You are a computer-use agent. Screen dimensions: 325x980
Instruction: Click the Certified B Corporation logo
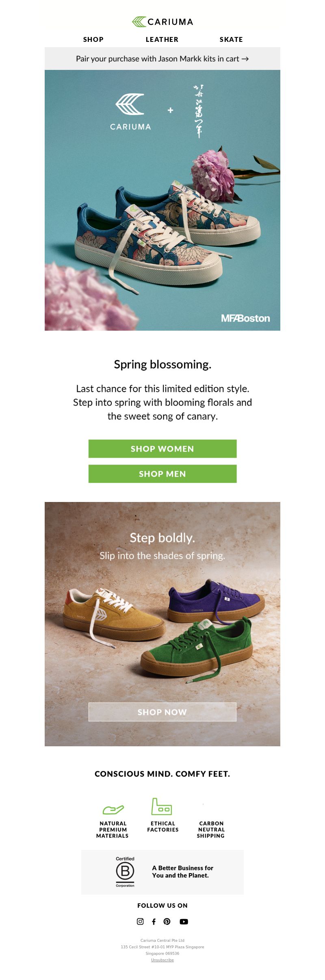point(125,872)
